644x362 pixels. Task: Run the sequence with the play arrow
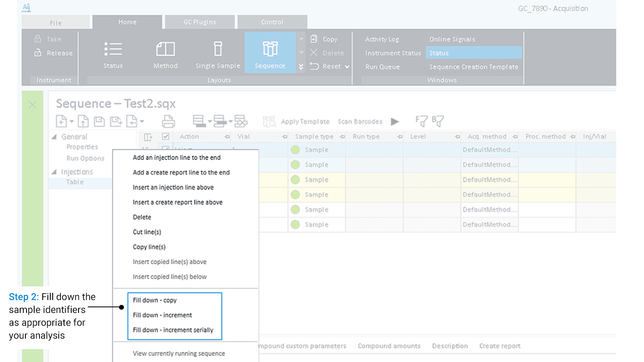395,121
